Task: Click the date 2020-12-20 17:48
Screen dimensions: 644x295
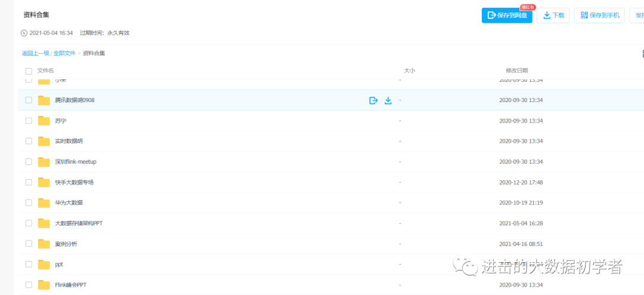Action: tap(521, 182)
